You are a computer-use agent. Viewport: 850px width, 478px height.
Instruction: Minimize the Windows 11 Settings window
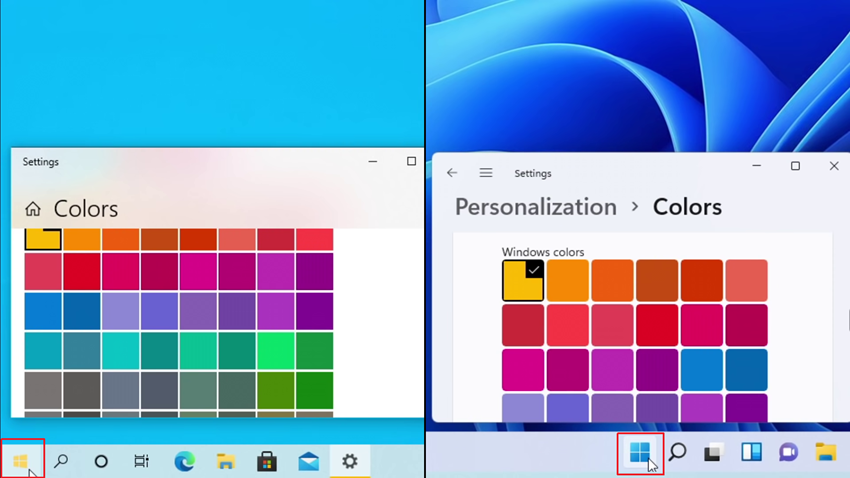click(757, 166)
